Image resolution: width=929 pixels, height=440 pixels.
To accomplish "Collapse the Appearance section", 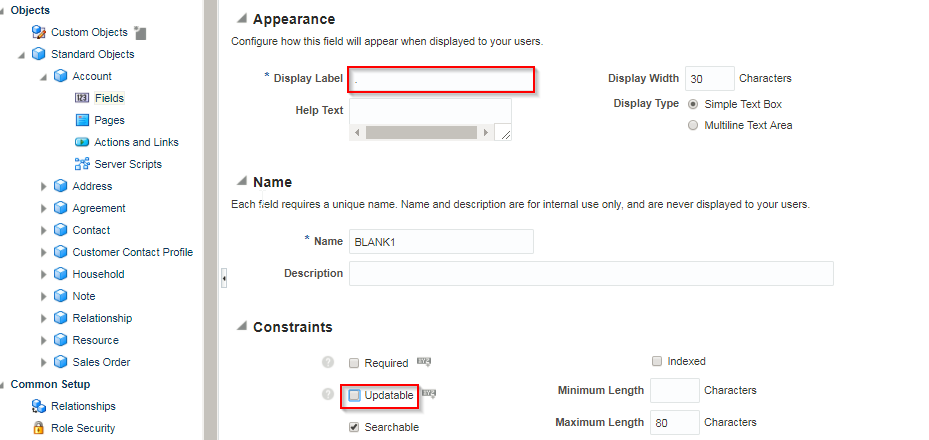I will [x=241, y=18].
